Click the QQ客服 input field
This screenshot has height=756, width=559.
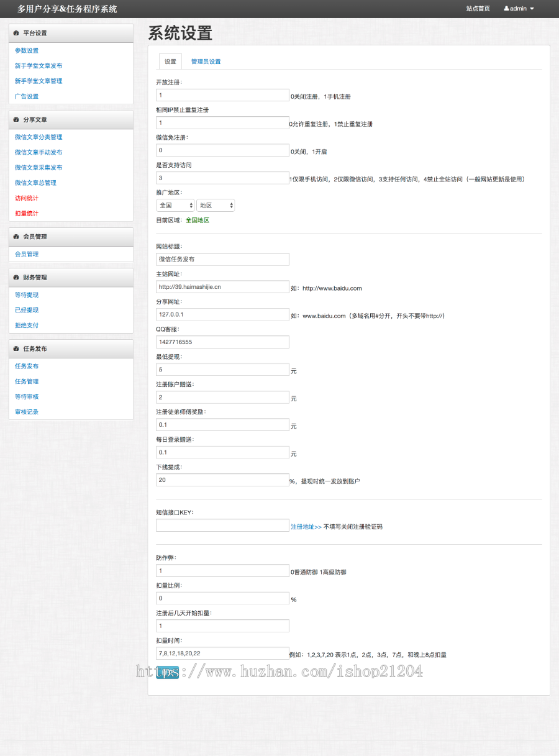[222, 342]
